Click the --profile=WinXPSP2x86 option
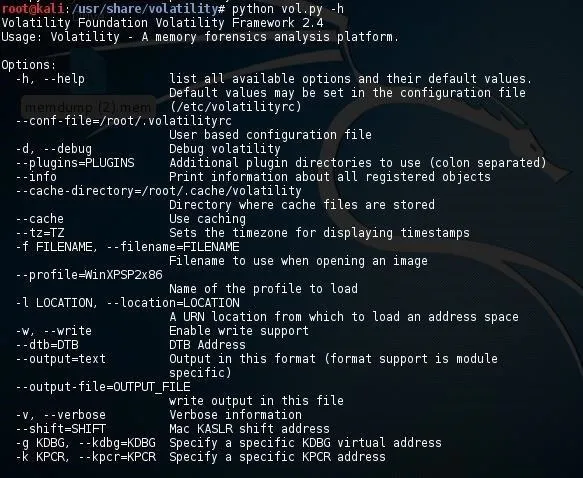This screenshot has width=583, height=478. (89, 275)
